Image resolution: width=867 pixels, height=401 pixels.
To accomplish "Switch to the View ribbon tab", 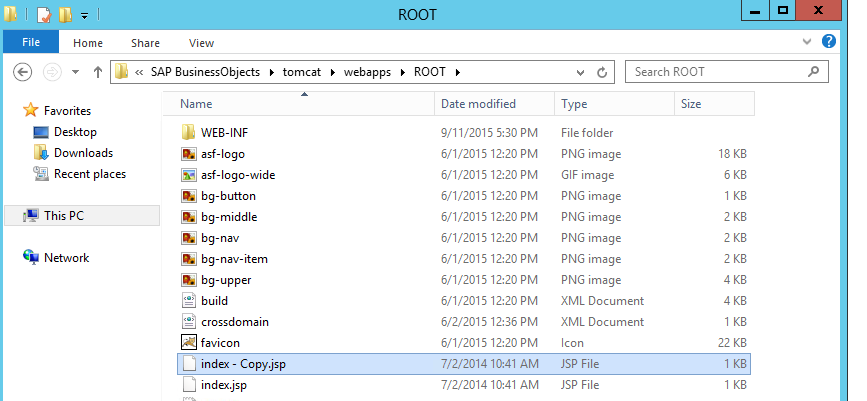I will click(201, 43).
